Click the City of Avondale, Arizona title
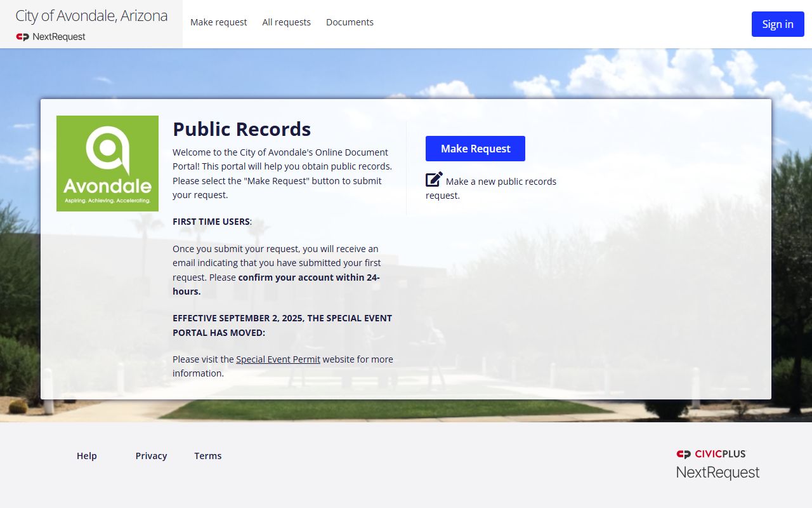The width and height of the screenshot is (812, 508). [x=91, y=16]
